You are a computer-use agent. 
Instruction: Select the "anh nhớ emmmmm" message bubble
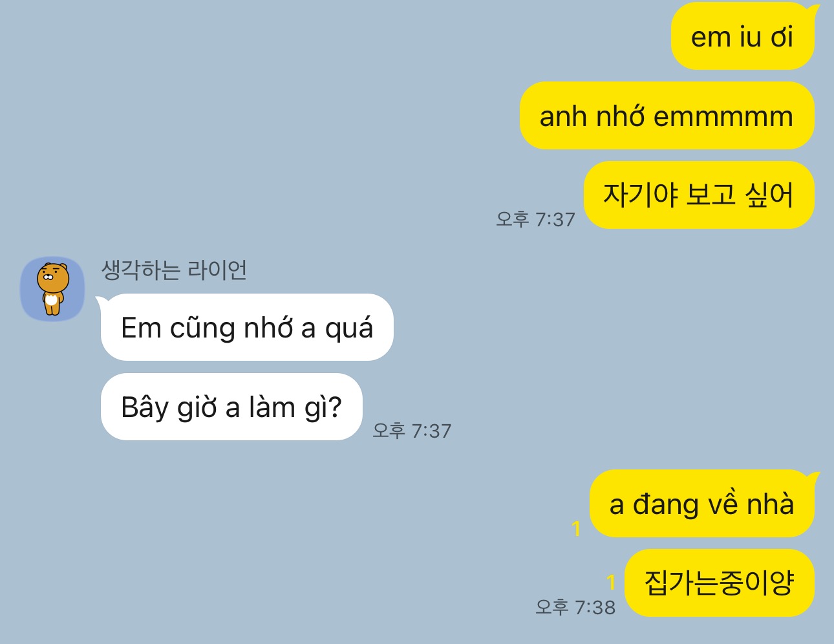667,116
